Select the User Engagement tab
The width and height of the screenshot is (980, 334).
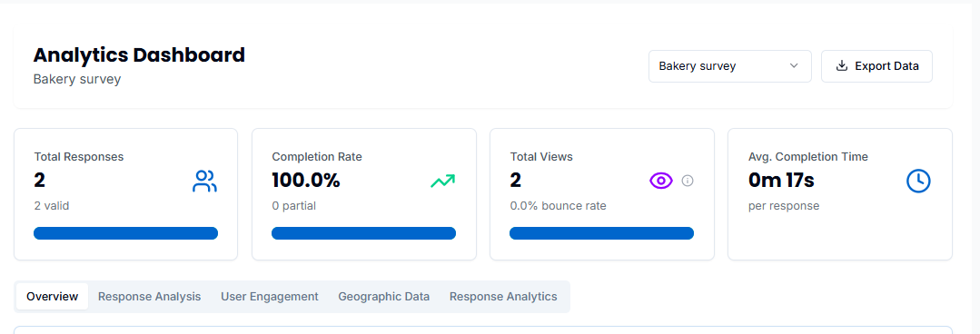point(270,297)
